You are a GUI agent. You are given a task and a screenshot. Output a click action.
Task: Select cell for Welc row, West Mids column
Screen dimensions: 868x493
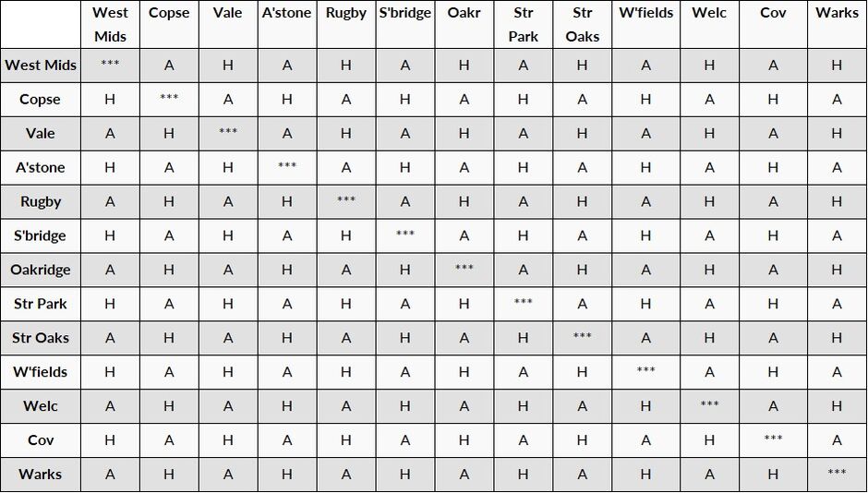(x=110, y=406)
